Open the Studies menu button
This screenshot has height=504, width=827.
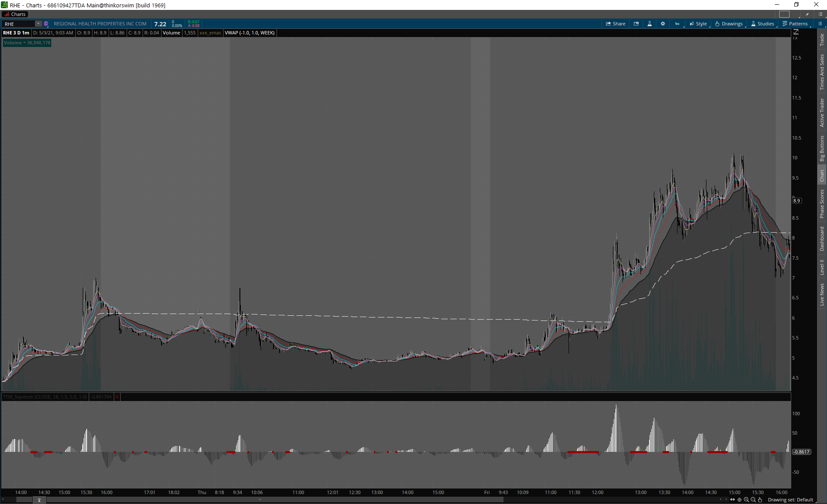(x=763, y=24)
